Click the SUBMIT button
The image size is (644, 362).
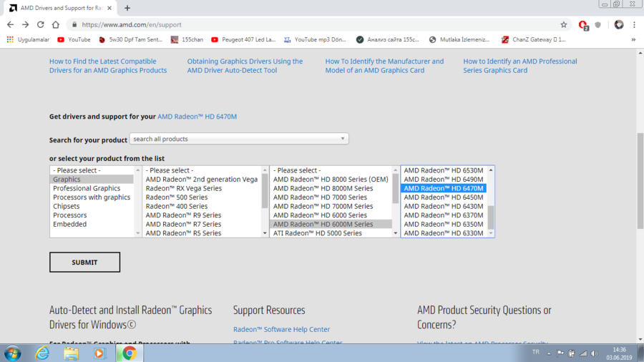coord(84,263)
